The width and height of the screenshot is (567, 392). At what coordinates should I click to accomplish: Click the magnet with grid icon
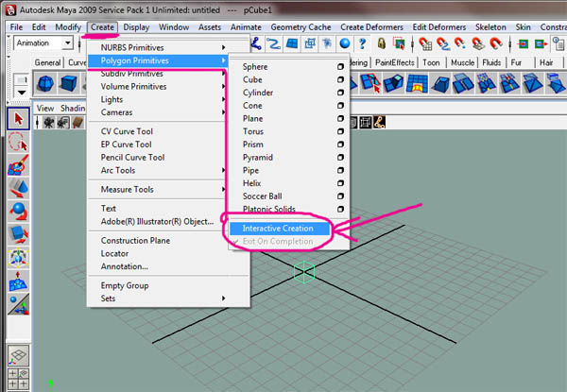tap(425, 43)
